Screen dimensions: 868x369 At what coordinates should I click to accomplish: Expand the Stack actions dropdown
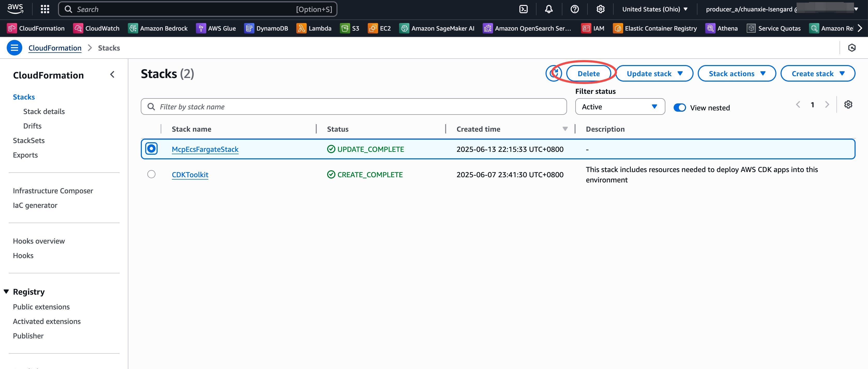(x=737, y=74)
